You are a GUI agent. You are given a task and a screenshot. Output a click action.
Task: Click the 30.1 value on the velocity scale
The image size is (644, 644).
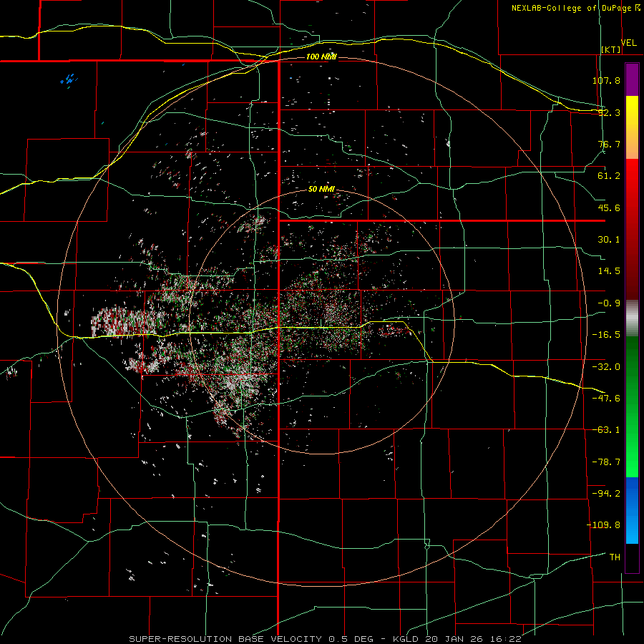[x=609, y=240]
